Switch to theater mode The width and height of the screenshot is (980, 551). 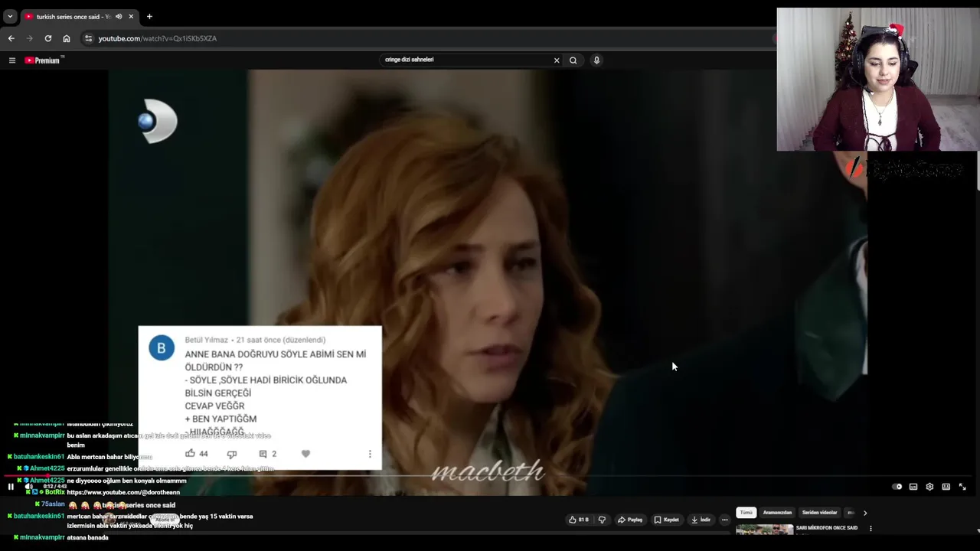946,487
